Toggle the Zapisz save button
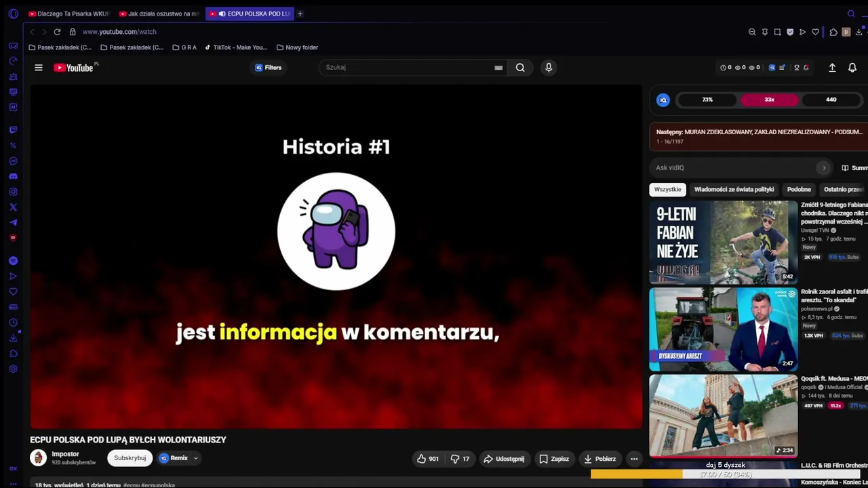This screenshot has width=868, height=488. pos(554,459)
